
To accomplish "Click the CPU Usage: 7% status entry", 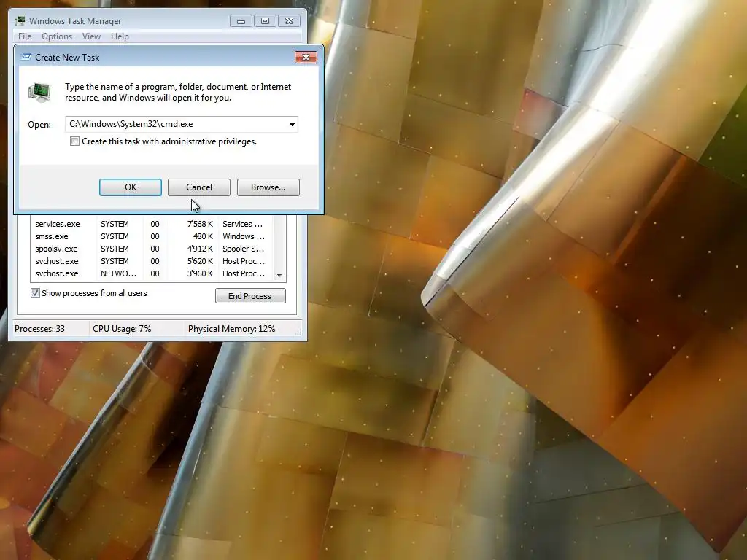I will click(x=122, y=329).
